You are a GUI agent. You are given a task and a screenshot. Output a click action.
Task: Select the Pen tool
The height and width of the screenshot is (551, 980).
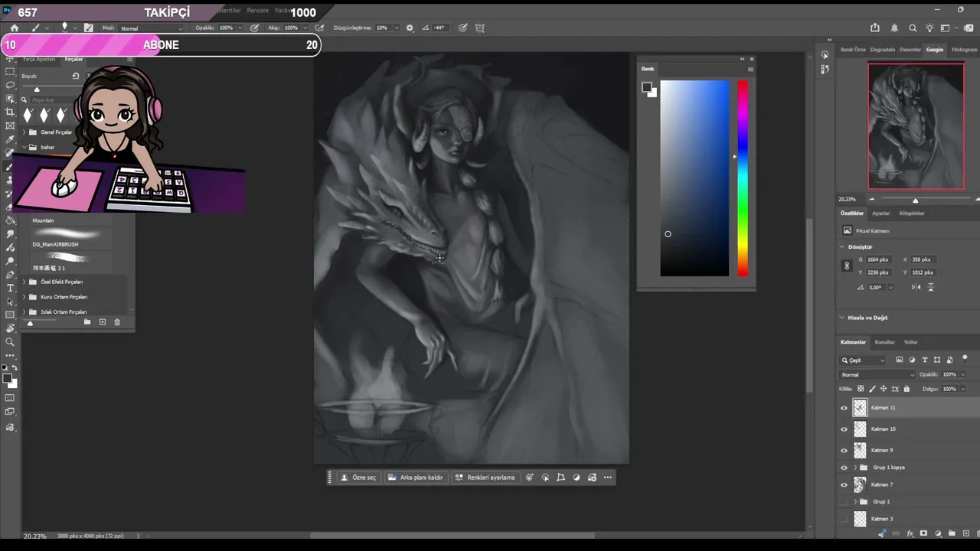click(10, 275)
